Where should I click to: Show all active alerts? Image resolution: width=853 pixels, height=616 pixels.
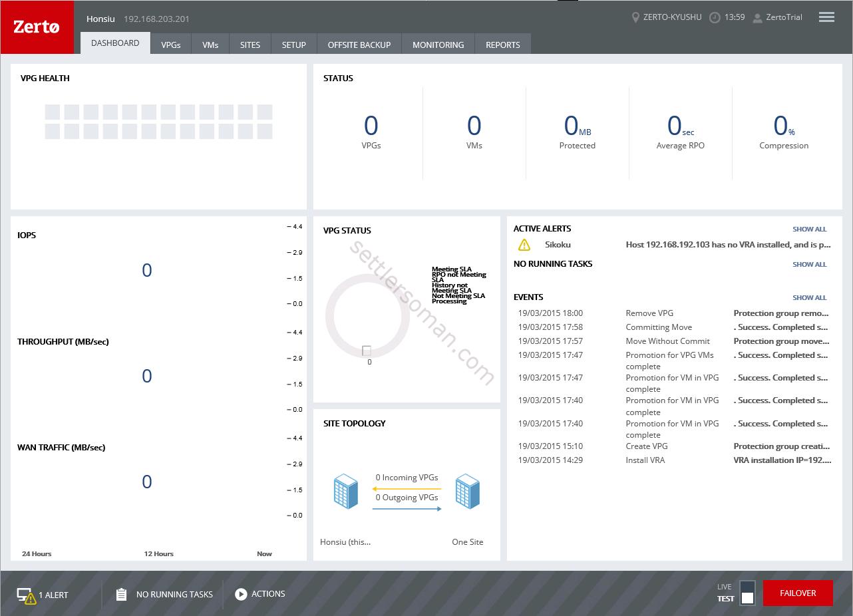(809, 229)
